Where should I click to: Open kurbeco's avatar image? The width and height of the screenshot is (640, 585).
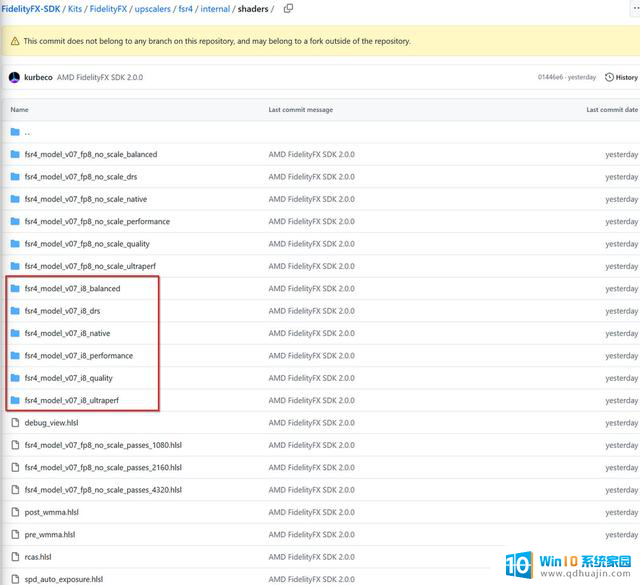coord(14,77)
